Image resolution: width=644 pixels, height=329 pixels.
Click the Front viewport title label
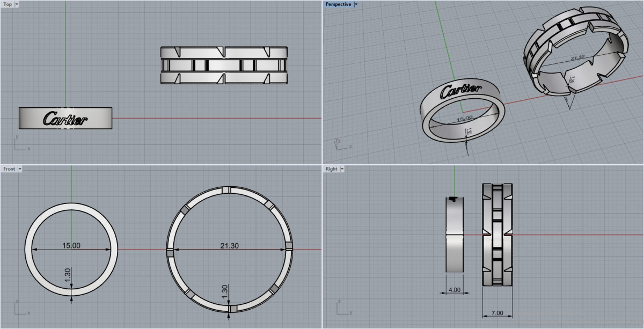click(x=9, y=169)
